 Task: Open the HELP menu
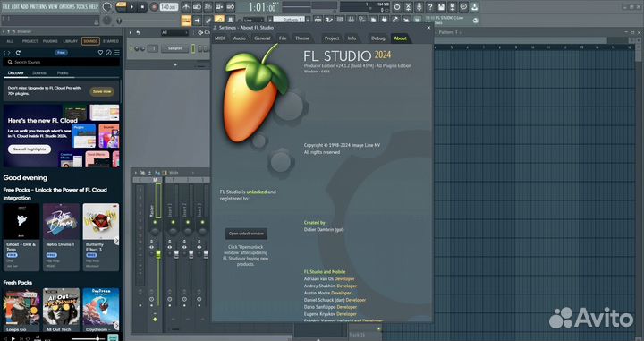pos(94,7)
